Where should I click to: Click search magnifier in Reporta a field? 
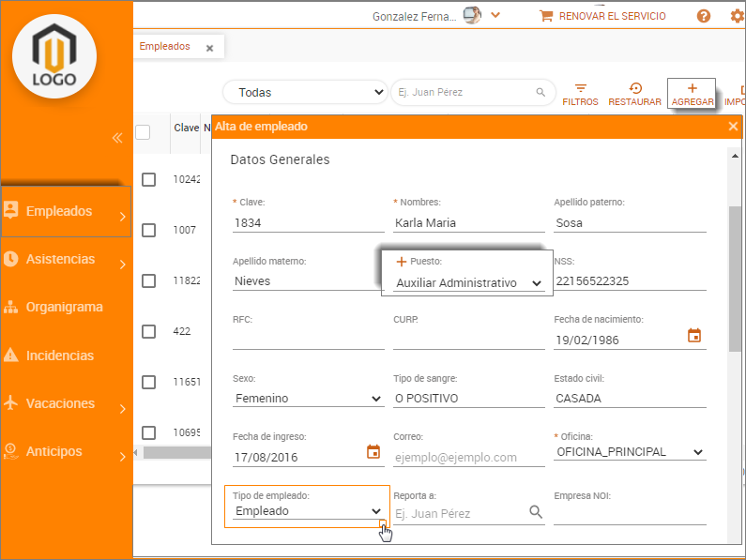pos(536,512)
